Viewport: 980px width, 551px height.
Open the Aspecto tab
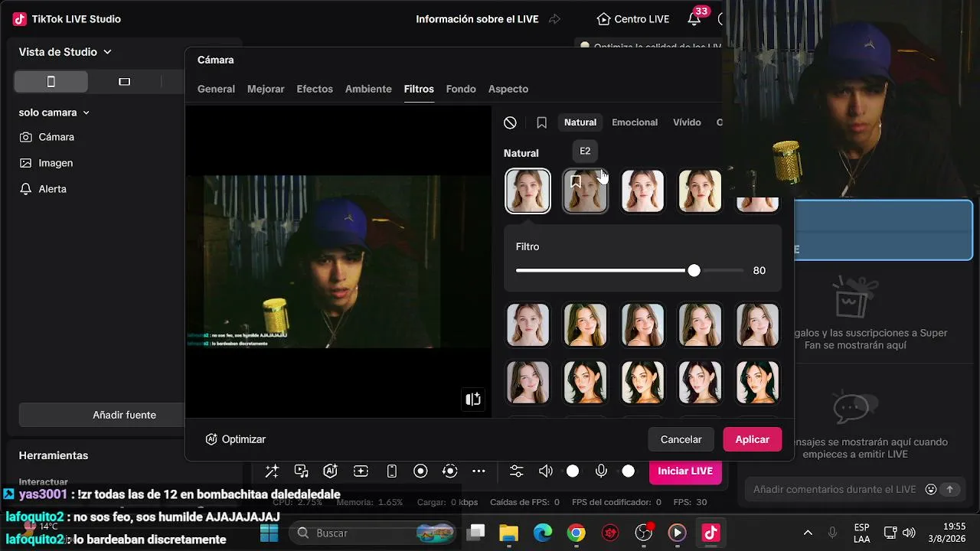pyautogui.click(x=508, y=89)
